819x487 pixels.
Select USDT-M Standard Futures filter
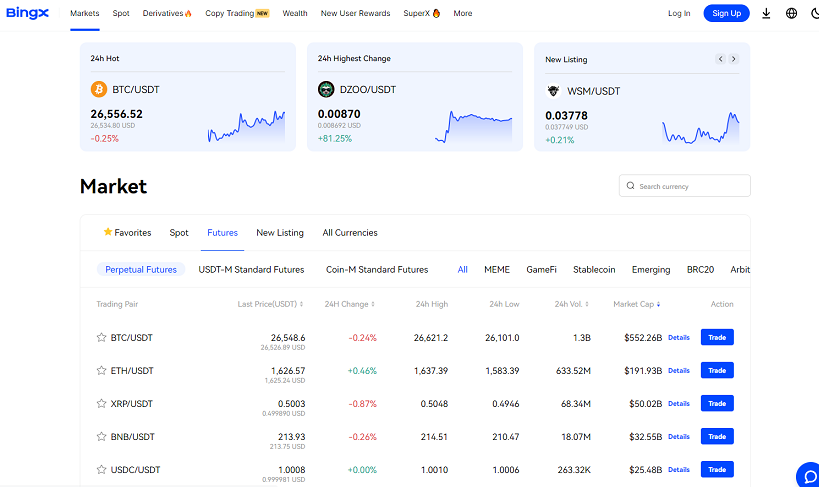(251, 269)
